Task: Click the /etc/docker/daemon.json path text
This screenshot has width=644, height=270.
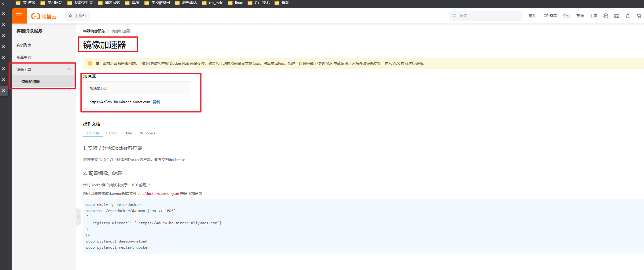Action: pyautogui.click(x=159, y=194)
